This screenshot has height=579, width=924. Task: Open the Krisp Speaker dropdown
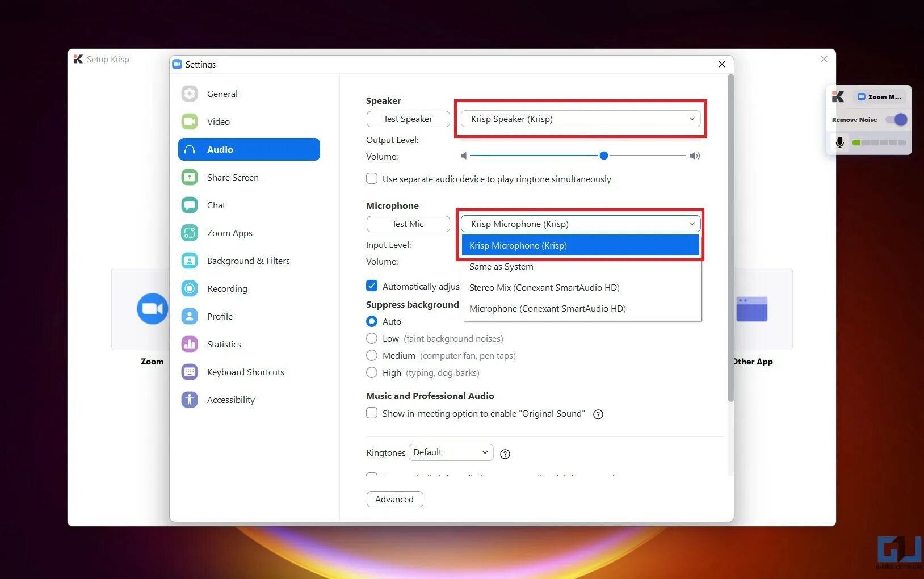580,119
